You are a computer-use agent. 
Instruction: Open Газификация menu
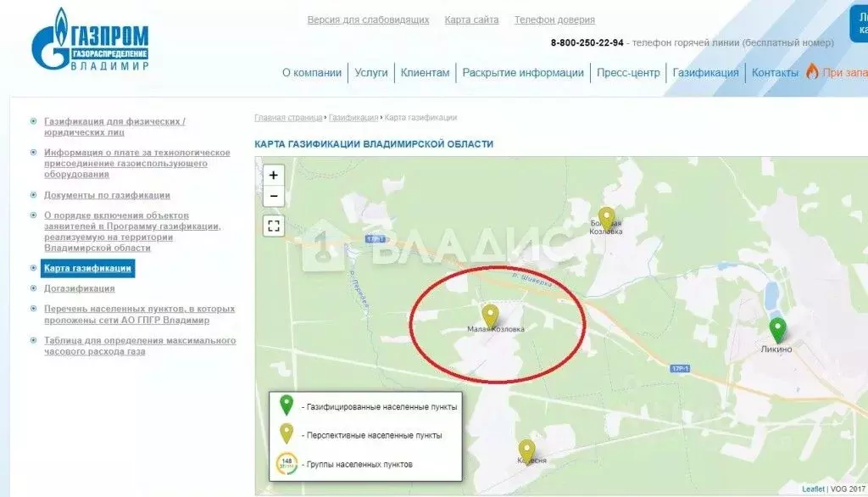pos(706,73)
